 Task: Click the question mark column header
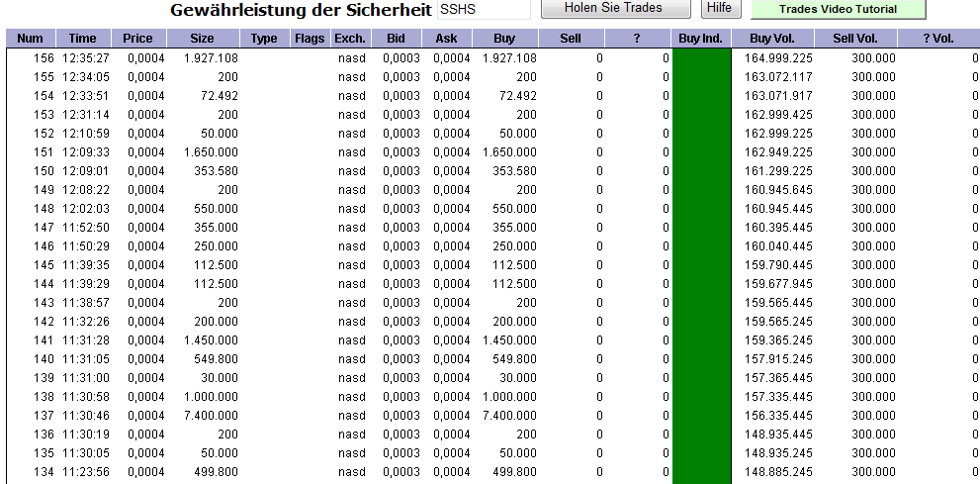[x=637, y=39]
